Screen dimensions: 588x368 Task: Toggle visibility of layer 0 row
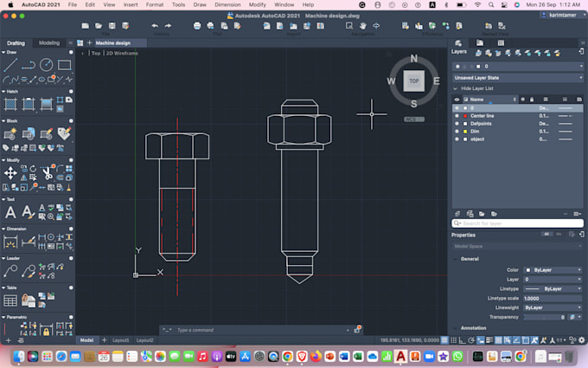pos(457,107)
